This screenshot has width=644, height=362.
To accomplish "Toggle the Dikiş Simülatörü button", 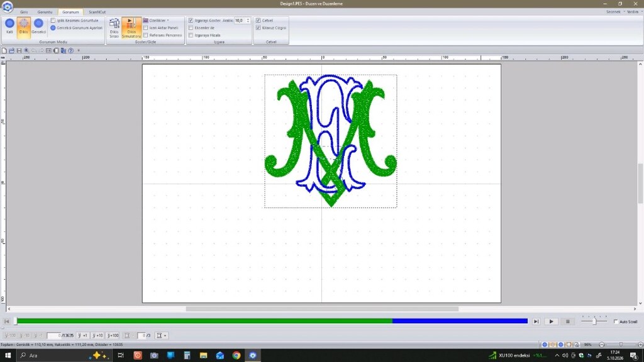I will [x=131, y=28].
